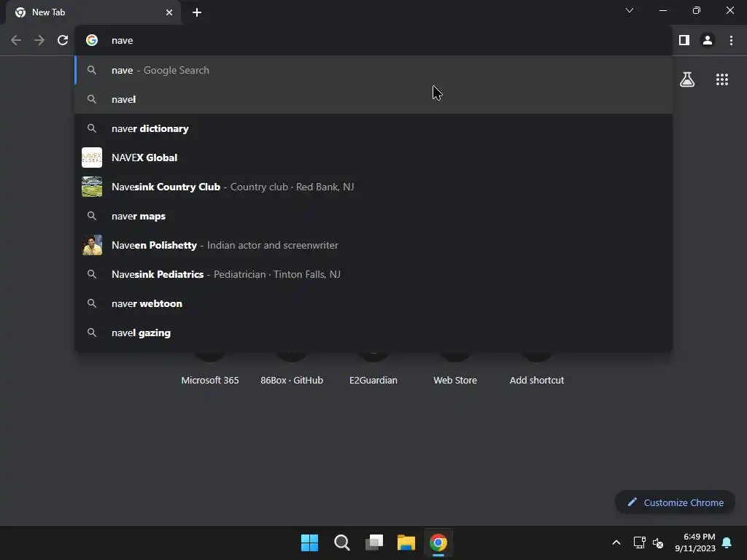This screenshot has height=560, width=747.
Task: Click search icon beside 'naver webtoon'
Action: [92, 303]
